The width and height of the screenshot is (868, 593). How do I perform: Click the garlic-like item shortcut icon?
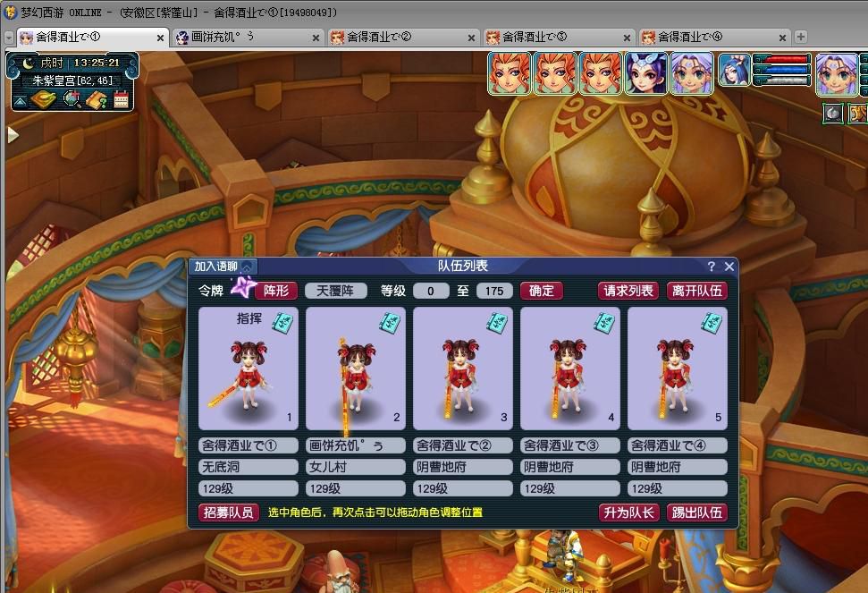click(x=833, y=114)
